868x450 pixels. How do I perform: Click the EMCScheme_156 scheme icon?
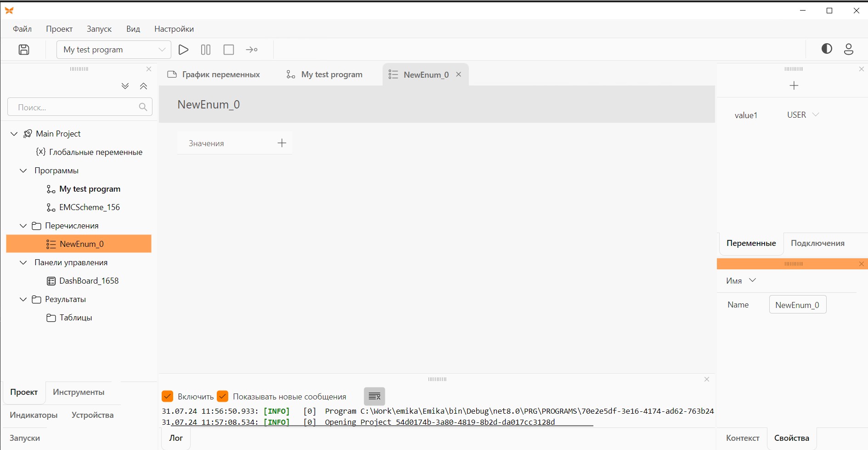click(51, 207)
